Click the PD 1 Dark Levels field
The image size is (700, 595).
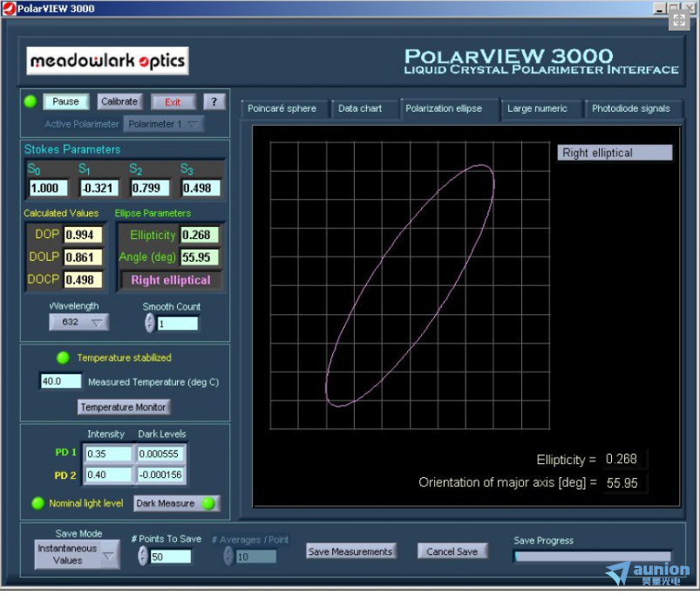[160, 455]
